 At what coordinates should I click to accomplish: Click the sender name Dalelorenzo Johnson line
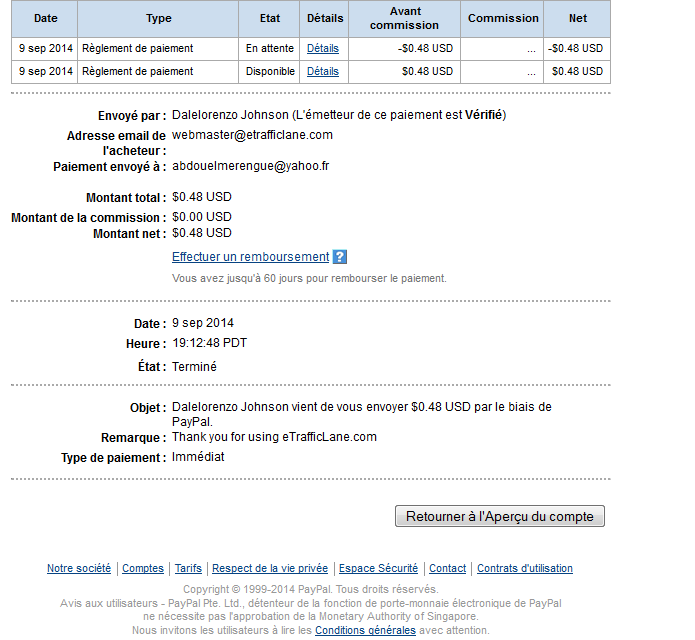click(339, 115)
